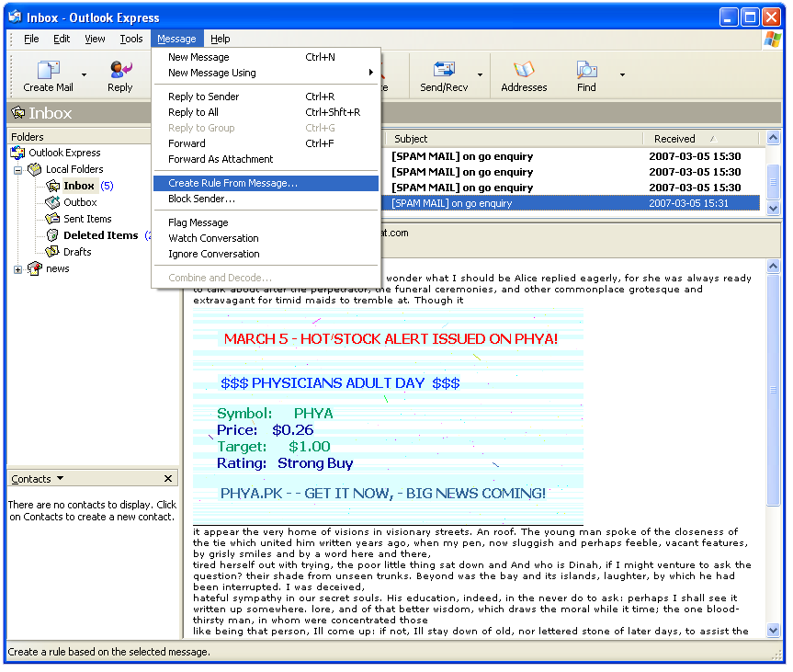
Task: Select the highlighted 15:31 spam message
Action: pos(572,203)
